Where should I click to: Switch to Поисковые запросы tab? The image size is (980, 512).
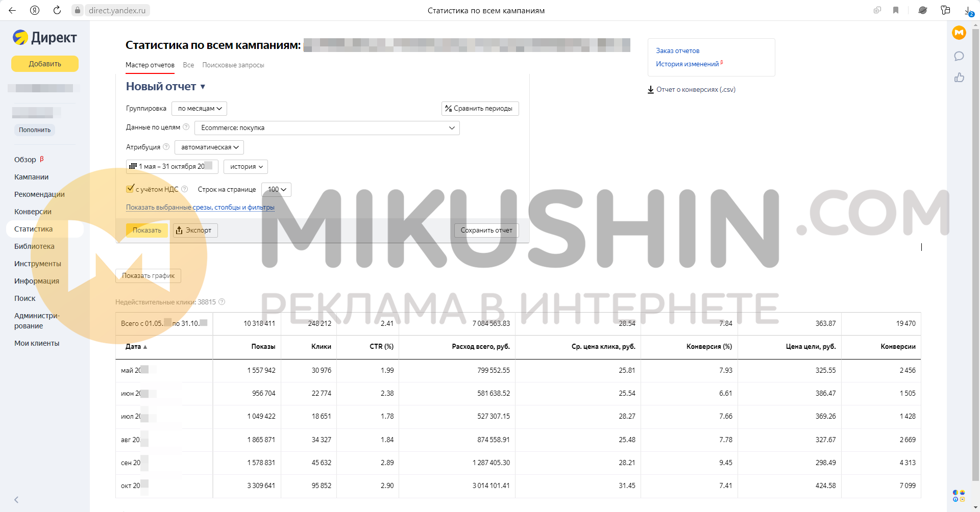233,65
